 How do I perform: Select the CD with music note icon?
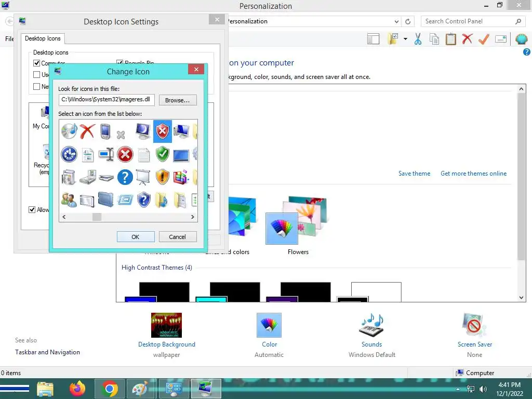(69, 131)
